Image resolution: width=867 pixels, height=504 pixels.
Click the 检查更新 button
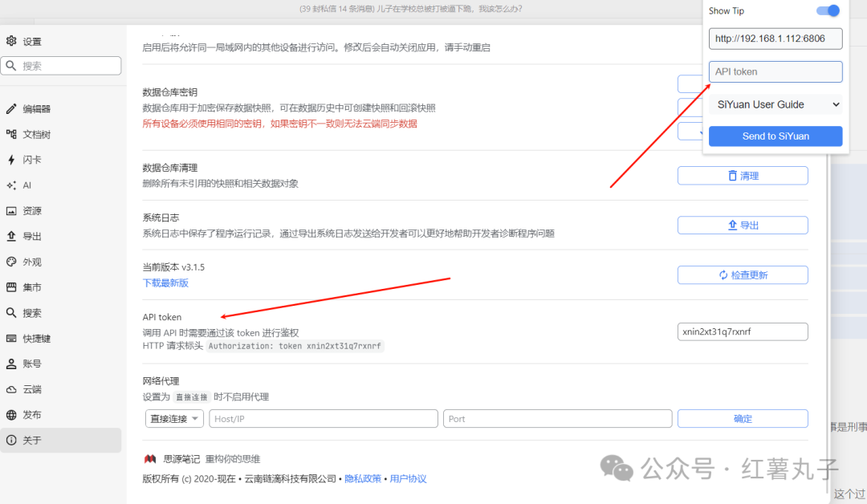pos(743,275)
